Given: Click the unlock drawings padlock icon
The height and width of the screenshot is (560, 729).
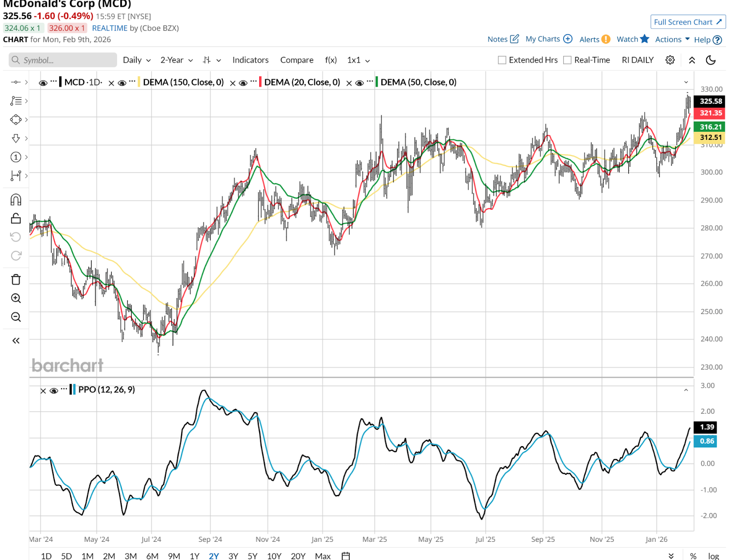Looking at the screenshot, I should [16, 218].
